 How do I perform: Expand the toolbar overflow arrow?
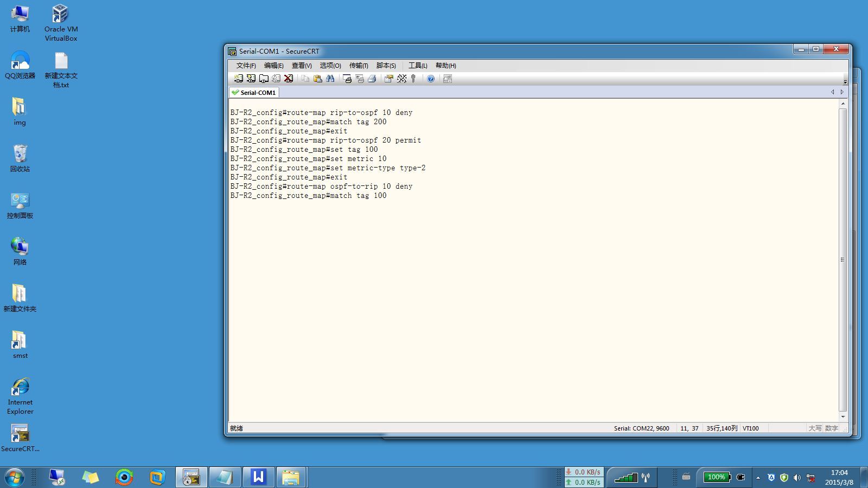point(845,82)
